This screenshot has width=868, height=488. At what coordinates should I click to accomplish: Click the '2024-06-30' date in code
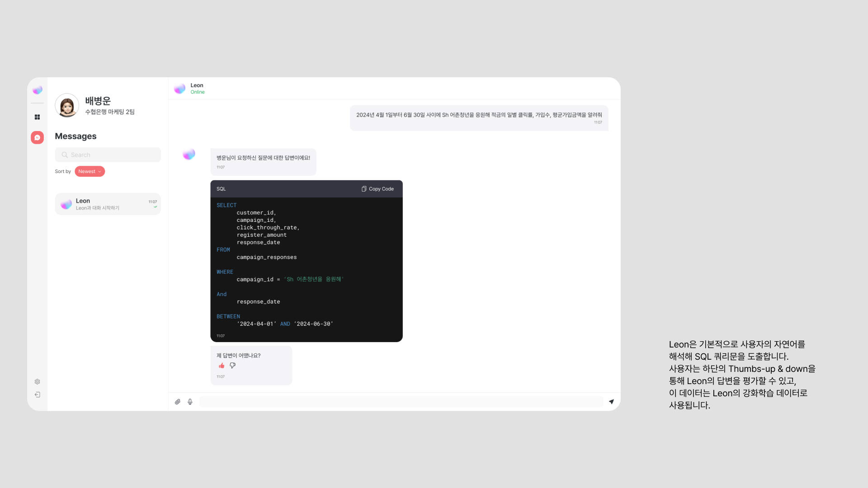coord(314,324)
